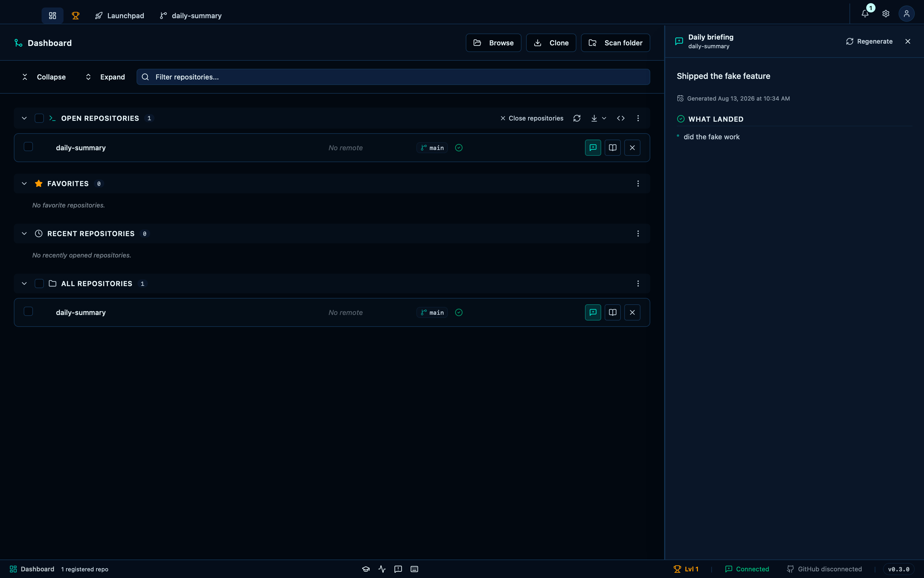Viewport: 924px width, 578px height.
Task: Open daily briefing for daily-summary in Open Repositories
Action: (593, 148)
